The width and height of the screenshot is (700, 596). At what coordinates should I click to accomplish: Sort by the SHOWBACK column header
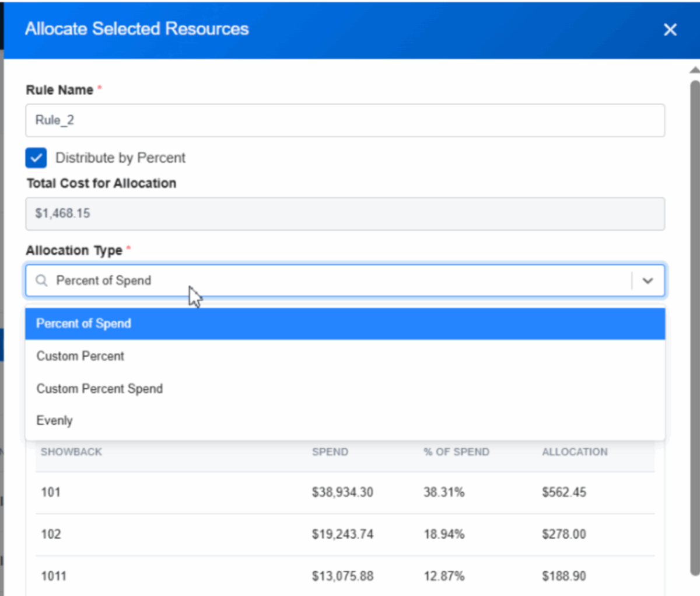coord(71,452)
